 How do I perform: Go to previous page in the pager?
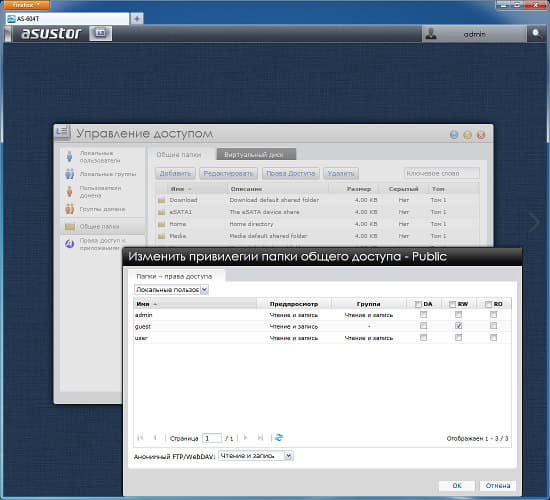(155, 438)
